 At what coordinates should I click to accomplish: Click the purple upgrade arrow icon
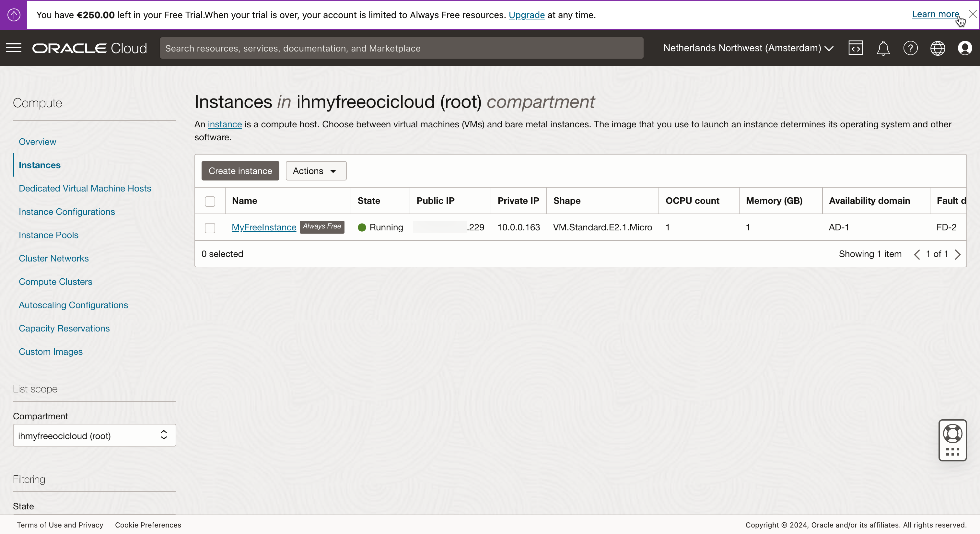pyautogui.click(x=14, y=15)
